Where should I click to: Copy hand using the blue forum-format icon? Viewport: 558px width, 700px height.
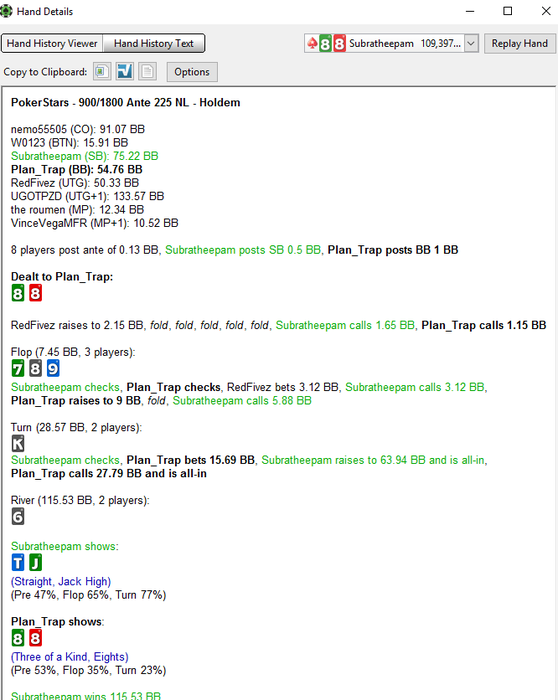pos(125,71)
